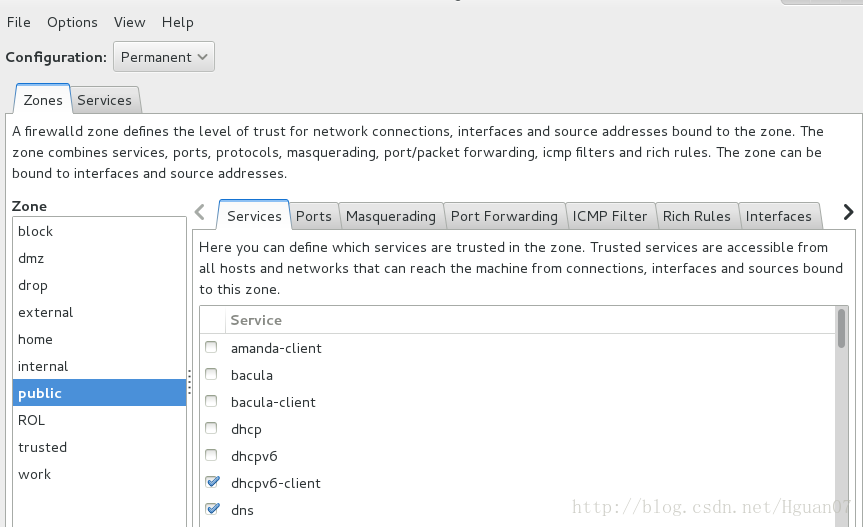
Task: Open the ICMP Filter tab
Action: click(610, 216)
